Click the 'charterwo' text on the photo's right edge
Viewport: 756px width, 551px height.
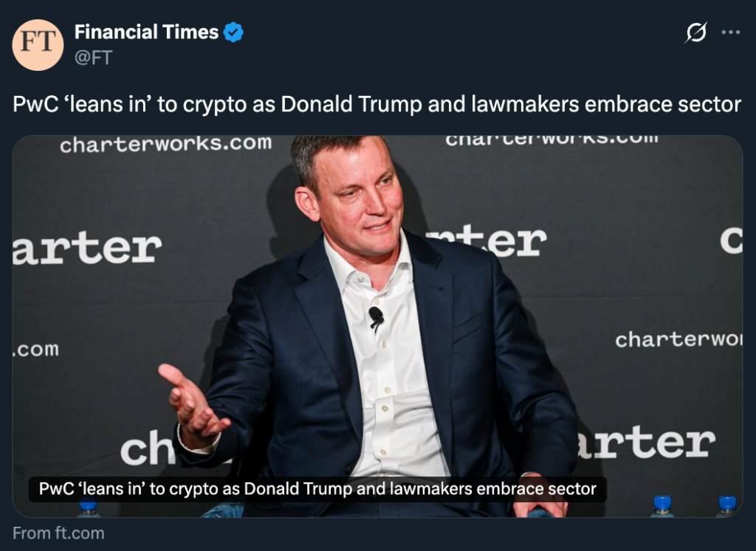pos(678,340)
